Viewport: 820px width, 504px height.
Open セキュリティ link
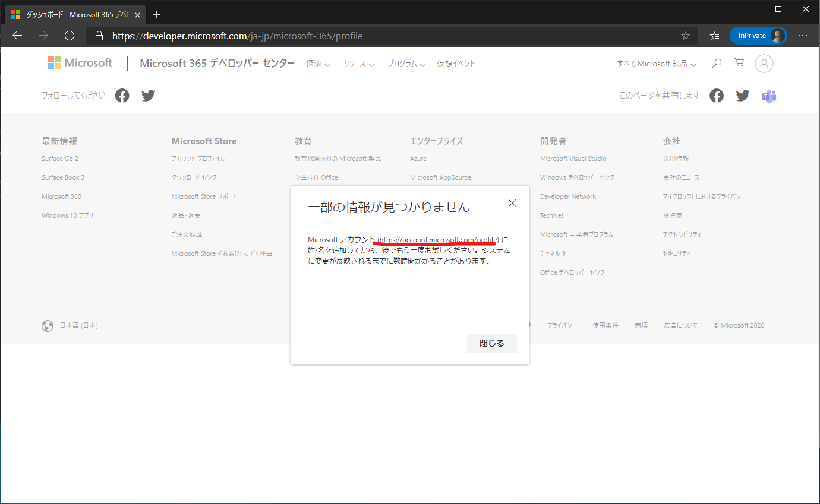677,253
